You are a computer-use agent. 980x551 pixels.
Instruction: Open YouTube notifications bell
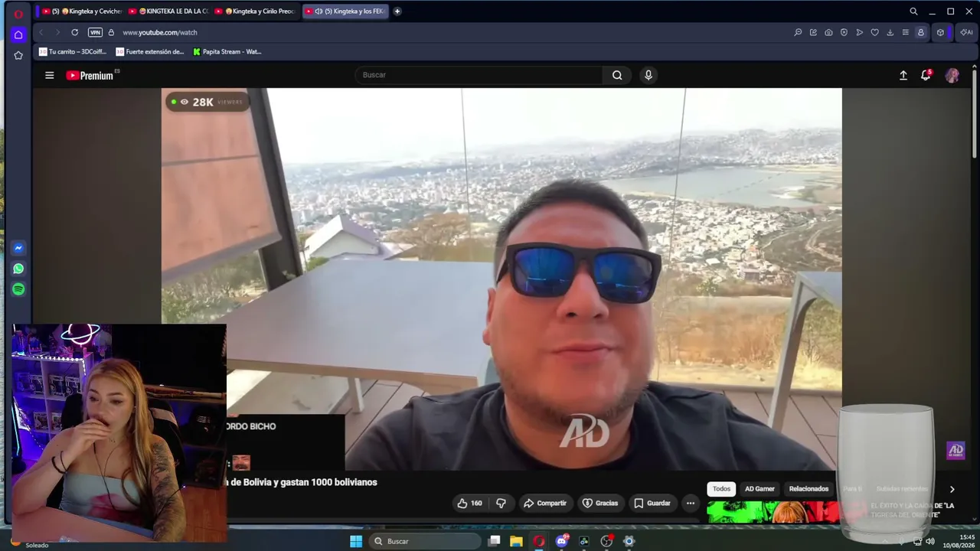pyautogui.click(x=926, y=75)
